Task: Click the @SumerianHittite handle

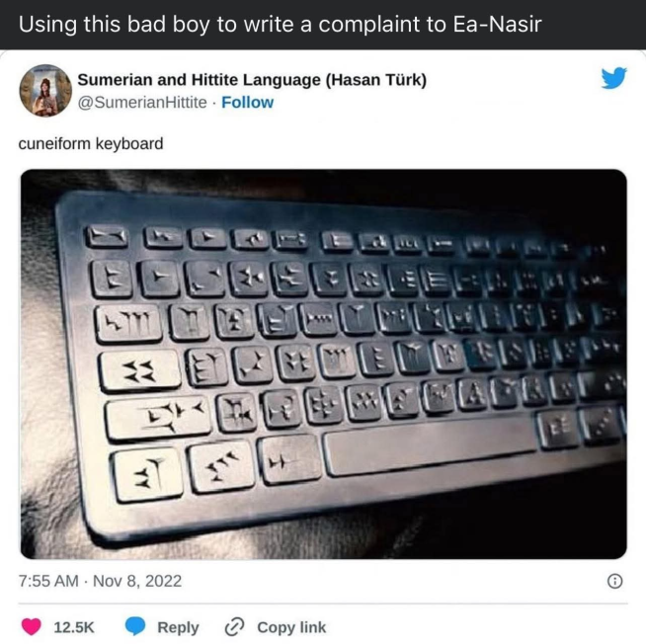Action: tap(142, 102)
